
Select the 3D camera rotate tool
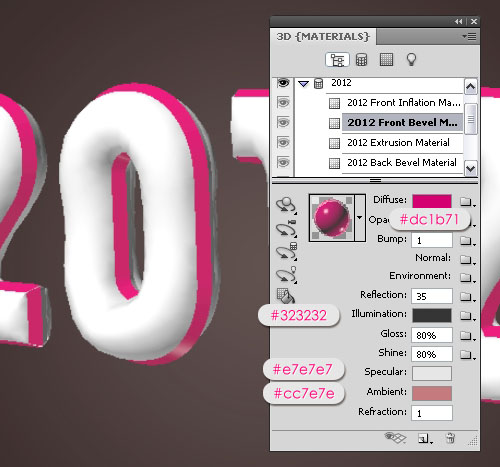(286, 228)
